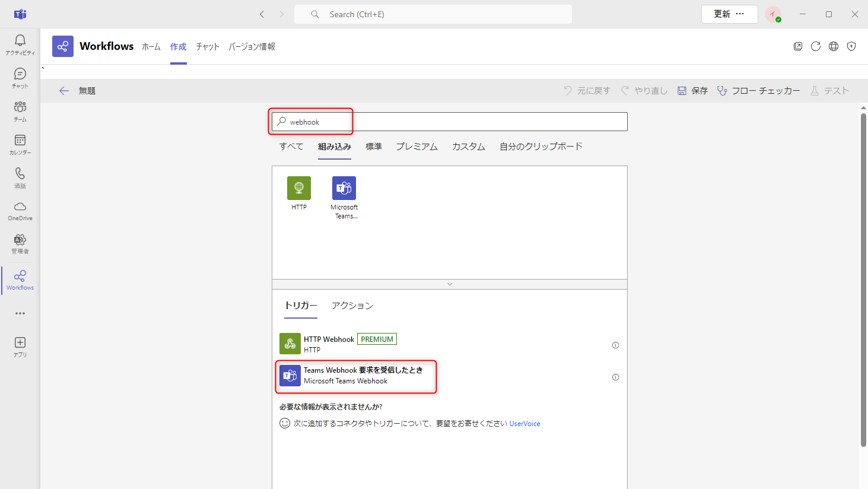868x489 pixels.
Task: Show info for Teams Webhook trigger
Action: click(615, 377)
